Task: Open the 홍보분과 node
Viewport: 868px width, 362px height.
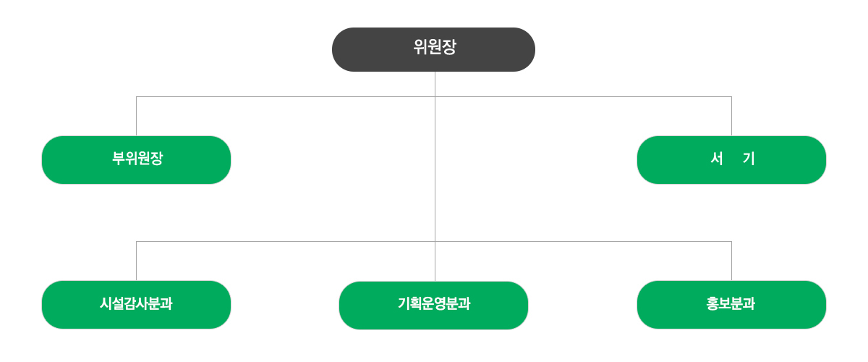Action: click(731, 305)
